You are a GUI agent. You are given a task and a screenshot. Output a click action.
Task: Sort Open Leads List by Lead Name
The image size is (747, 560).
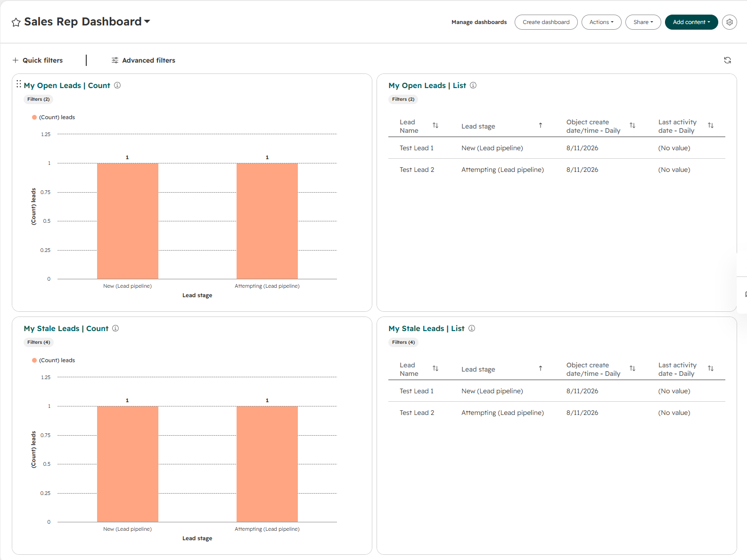pyautogui.click(x=435, y=125)
